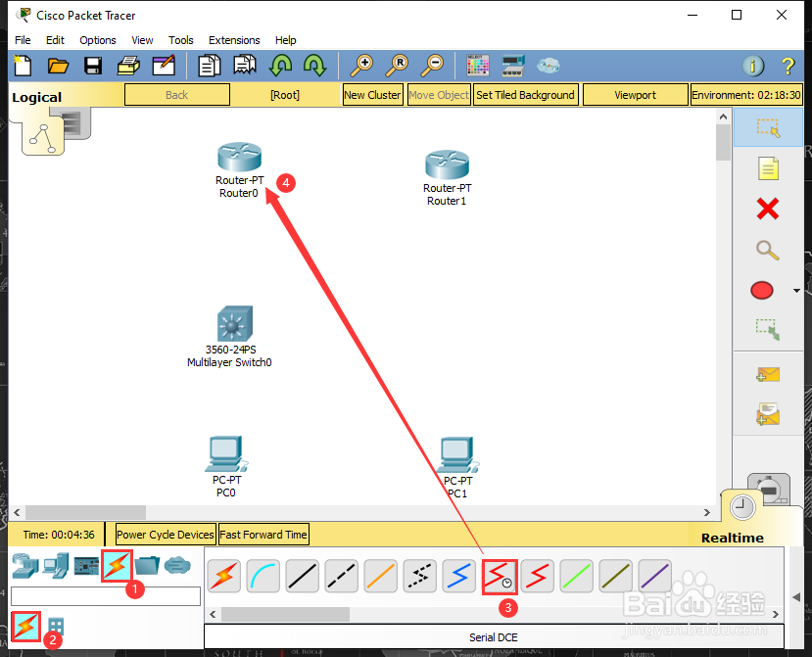Choose the red X Delete tool
Viewport: 812px width, 657px height.
click(x=768, y=210)
